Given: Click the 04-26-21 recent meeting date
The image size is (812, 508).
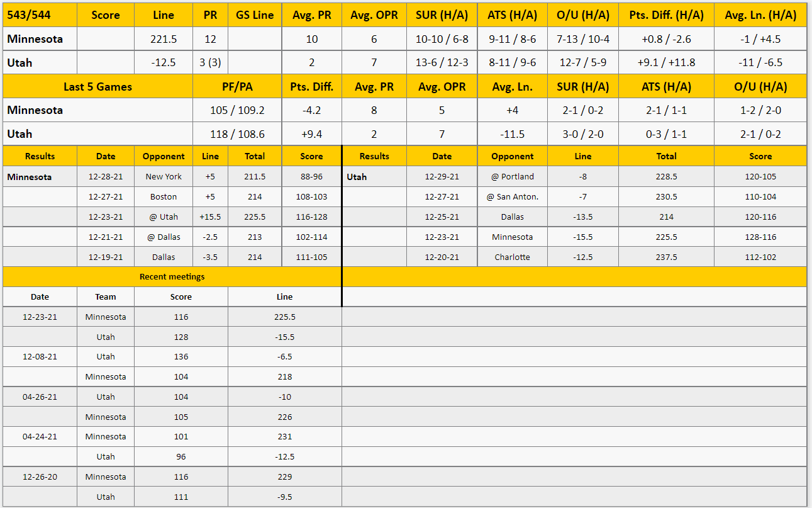Looking at the screenshot, I should click(40, 397).
